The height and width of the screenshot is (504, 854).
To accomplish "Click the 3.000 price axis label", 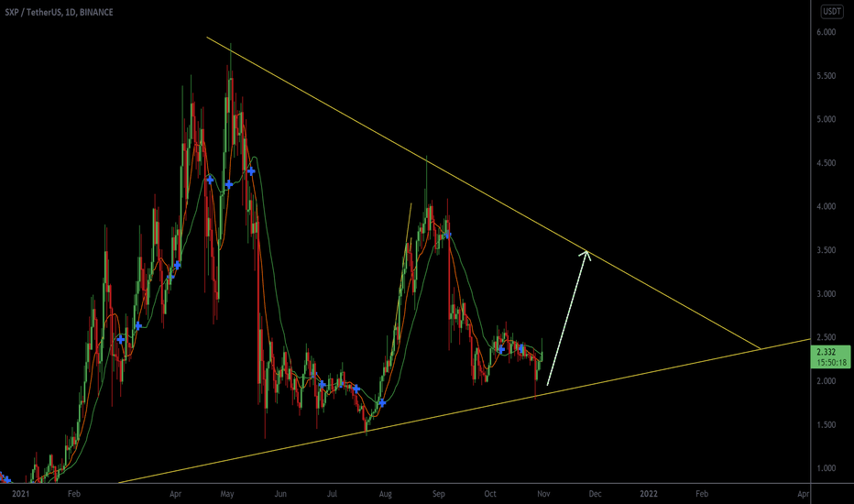I will tap(826, 293).
